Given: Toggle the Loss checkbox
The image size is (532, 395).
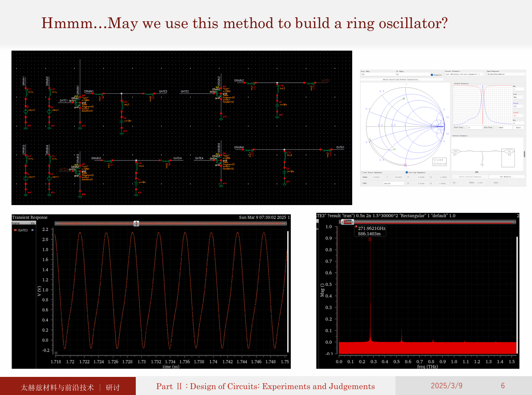Looking at the screenshot, I should [502, 183].
